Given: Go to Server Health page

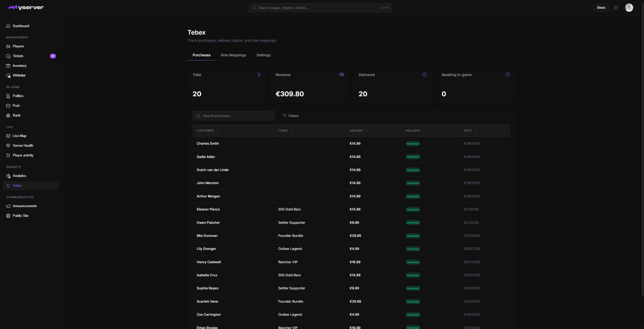Looking at the screenshot, I should point(31,145).
